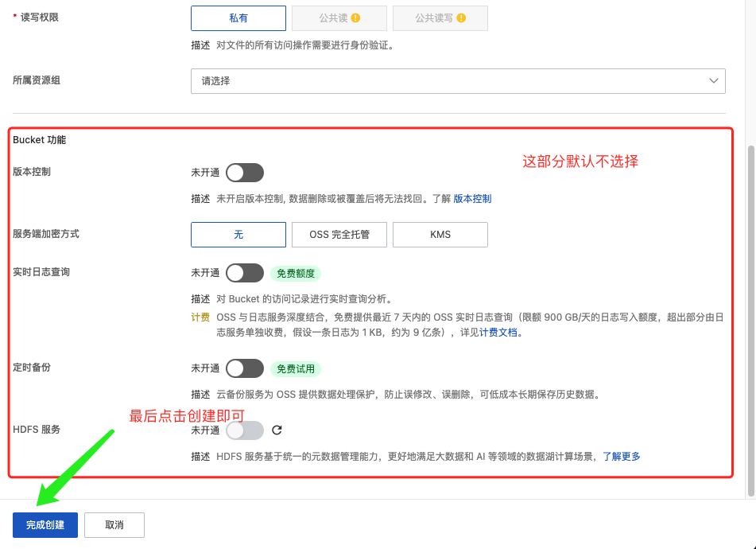
Task: Select 私有 read-write permission
Action: 238,18
